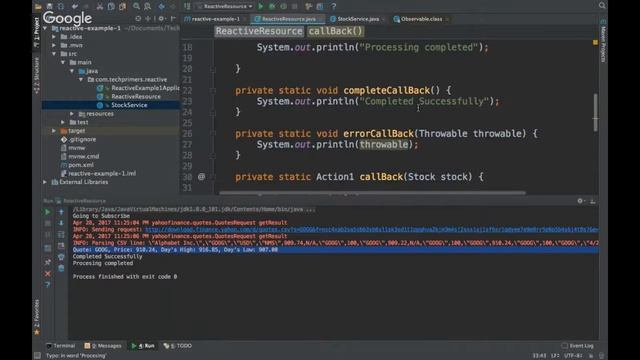Click the Run panel settings gear icon
Image resolution: width=640 pixels, height=360 pixels.
580,201
